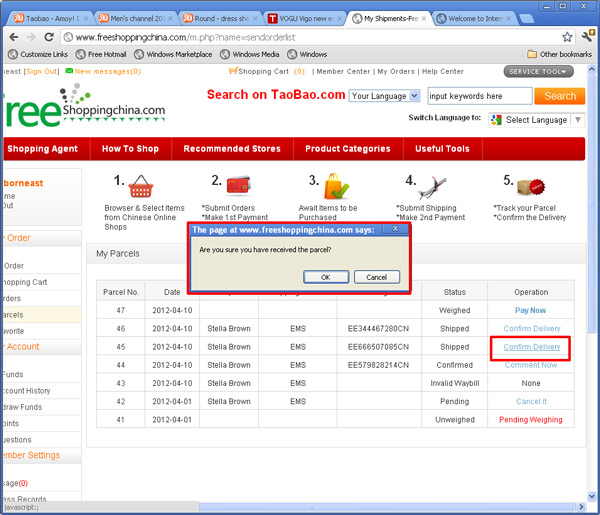The height and width of the screenshot is (515, 600).
Task: Click the step 3 shopping bag icon
Action: click(x=336, y=186)
